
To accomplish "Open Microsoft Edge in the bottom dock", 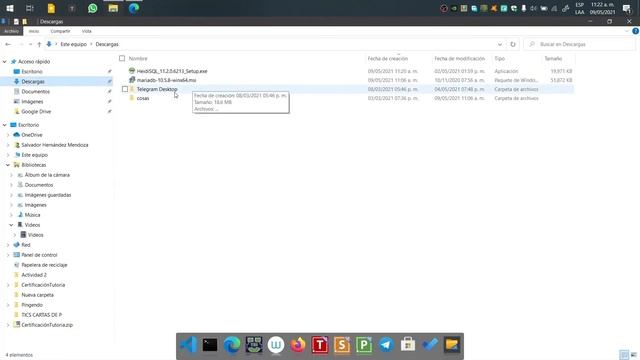I will (232, 345).
